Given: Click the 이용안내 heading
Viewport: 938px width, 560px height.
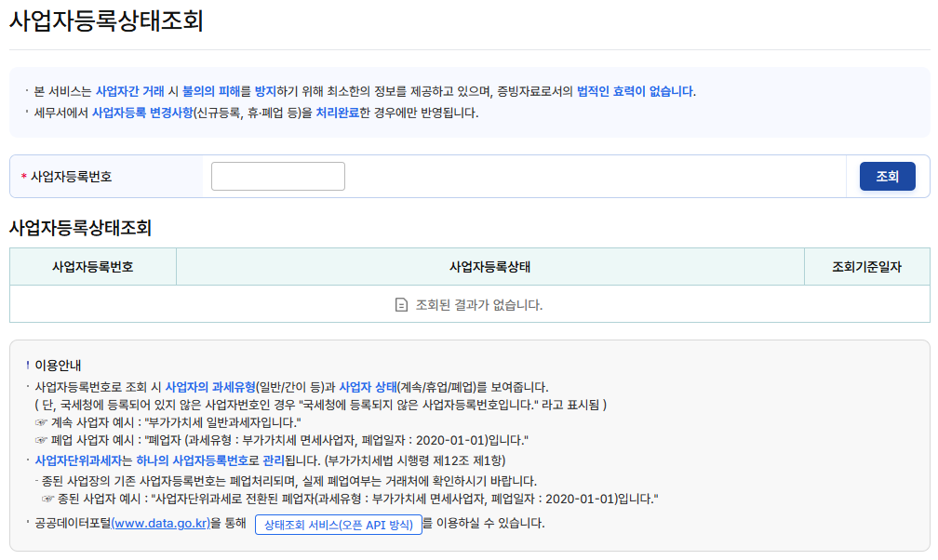Looking at the screenshot, I should (x=58, y=365).
